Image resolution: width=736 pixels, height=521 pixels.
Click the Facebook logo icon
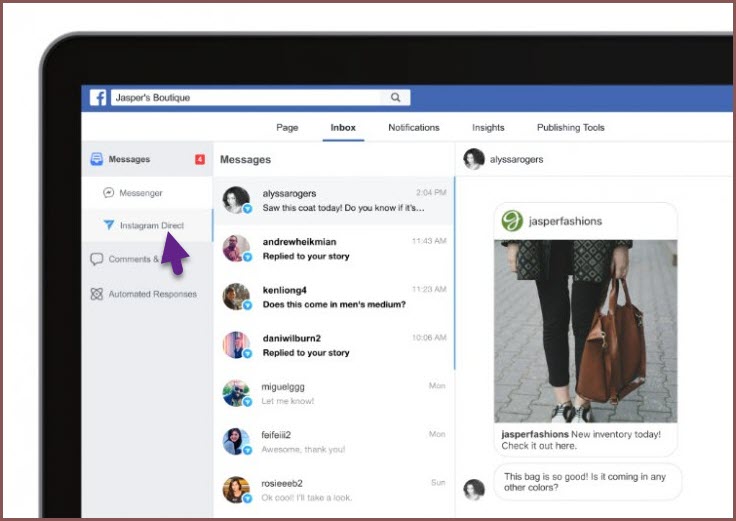click(x=99, y=98)
